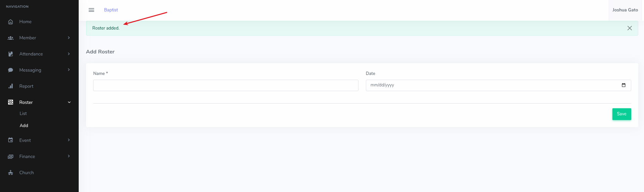Expand the Finance submenu chevron

[69, 156]
